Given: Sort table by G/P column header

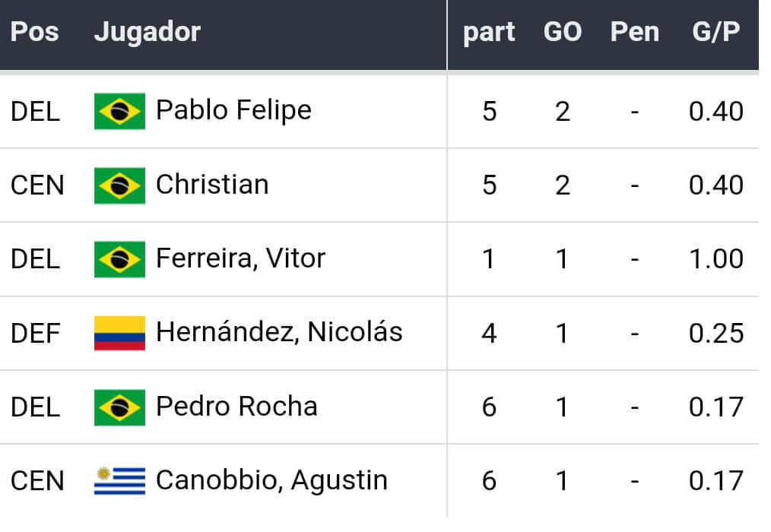Looking at the screenshot, I should tap(715, 32).
